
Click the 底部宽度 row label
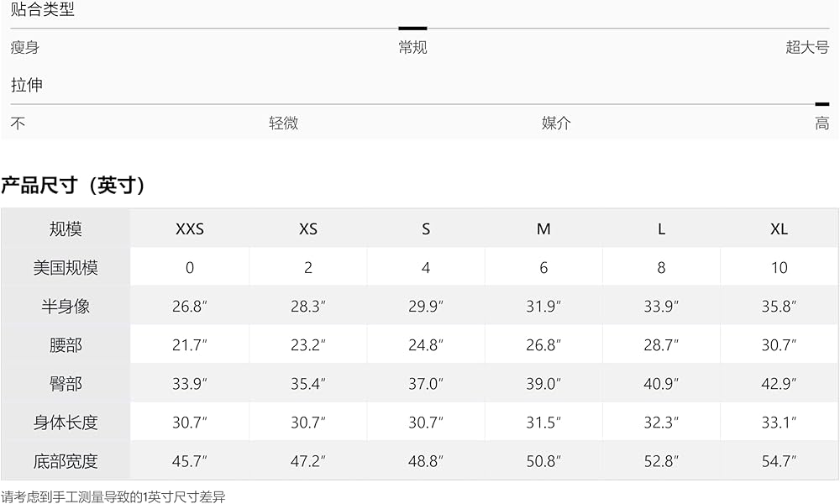tap(66, 461)
